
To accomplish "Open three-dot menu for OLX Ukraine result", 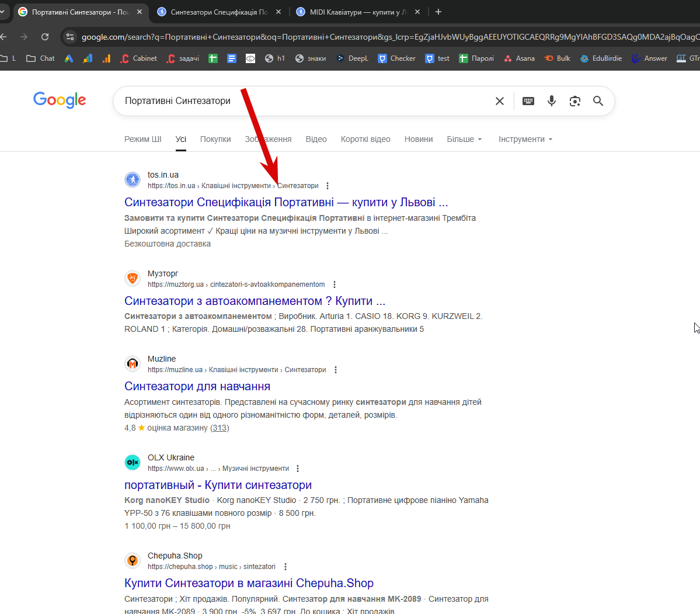I will point(298,469).
